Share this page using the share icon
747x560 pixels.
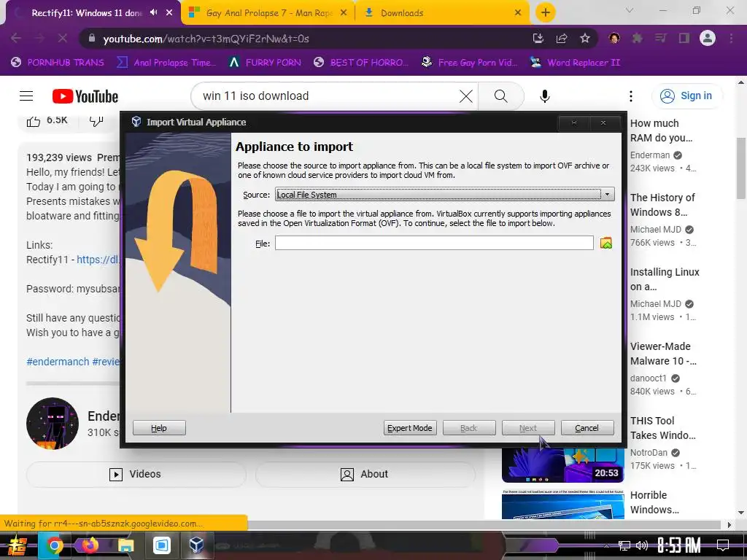(561, 38)
